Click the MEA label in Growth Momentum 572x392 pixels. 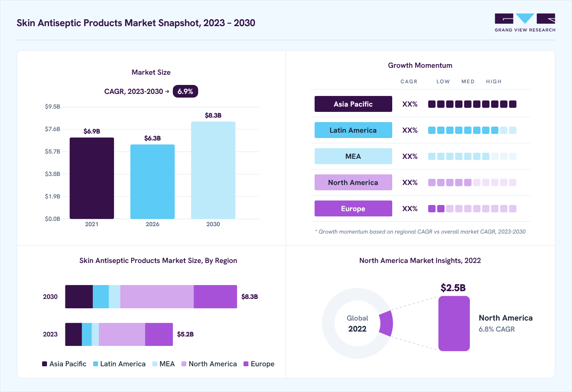point(353,156)
